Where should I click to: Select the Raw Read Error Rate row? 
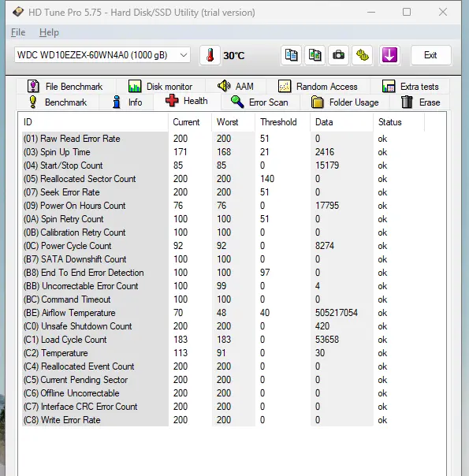223,139
